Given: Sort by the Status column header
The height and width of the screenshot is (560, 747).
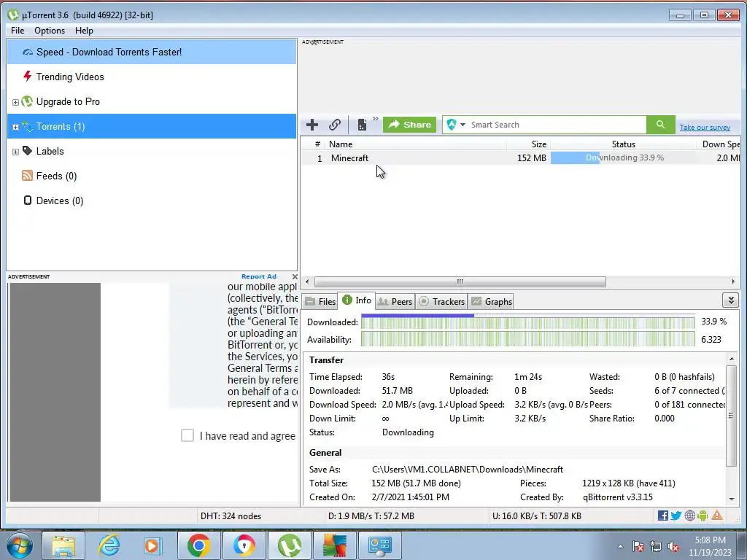Looking at the screenshot, I should point(623,144).
